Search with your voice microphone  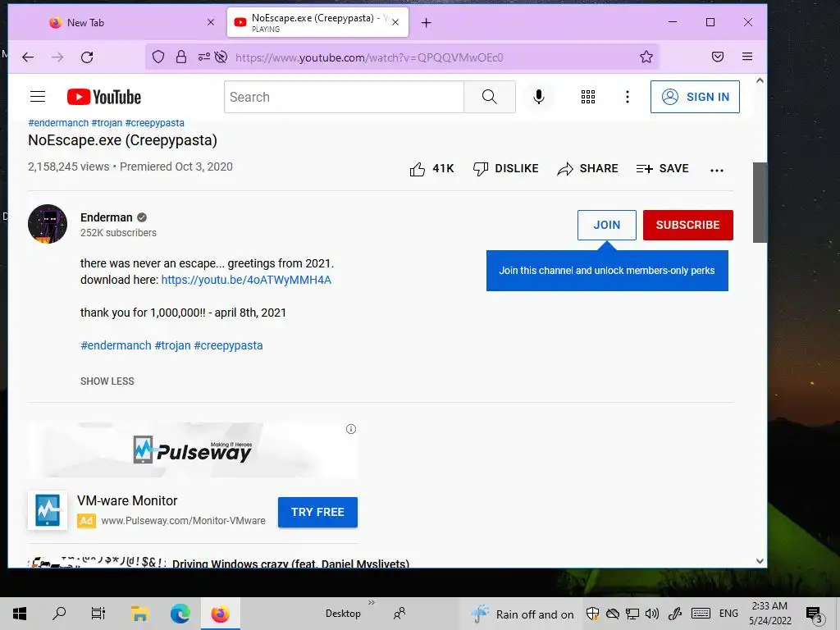tap(539, 97)
